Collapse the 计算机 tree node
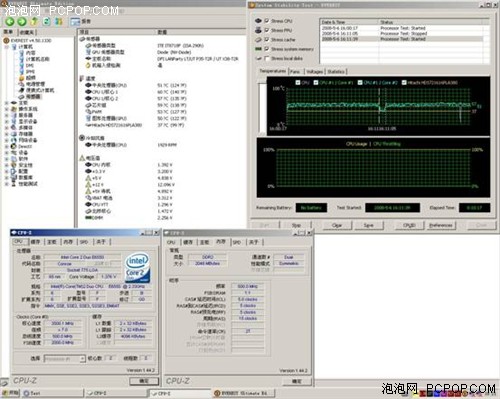The height and width of the screenshot is (399, 500). click(x=6, y=47)
